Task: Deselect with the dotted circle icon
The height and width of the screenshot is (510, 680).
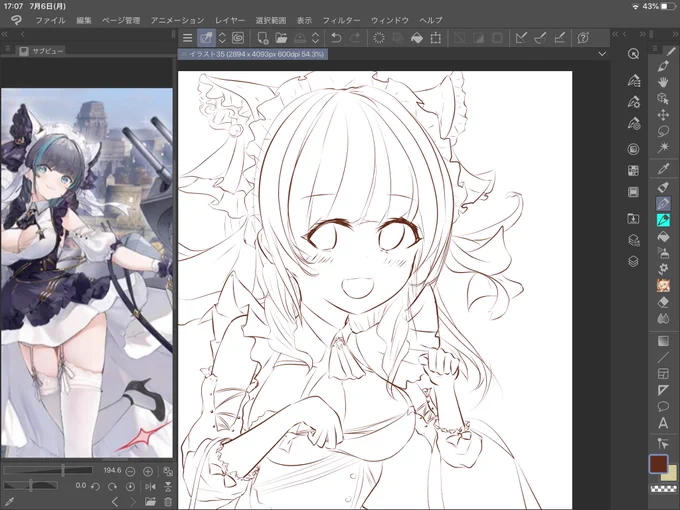Action: point(379,38)
